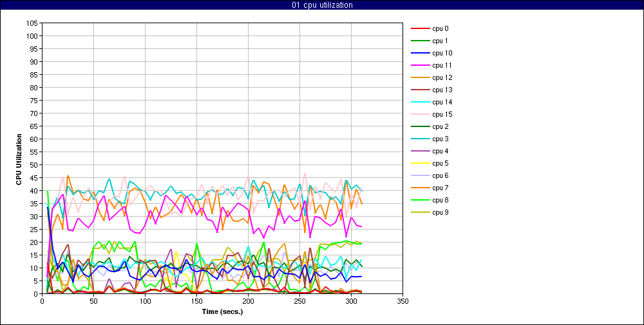The image size is (644, 325).
Task: Select the 'cpu 15' legend label
Action: click(x=442, y=114)
